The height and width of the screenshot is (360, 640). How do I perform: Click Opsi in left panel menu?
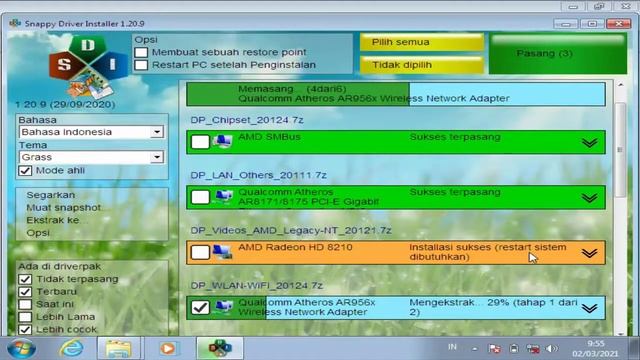[x=38, y=233]
